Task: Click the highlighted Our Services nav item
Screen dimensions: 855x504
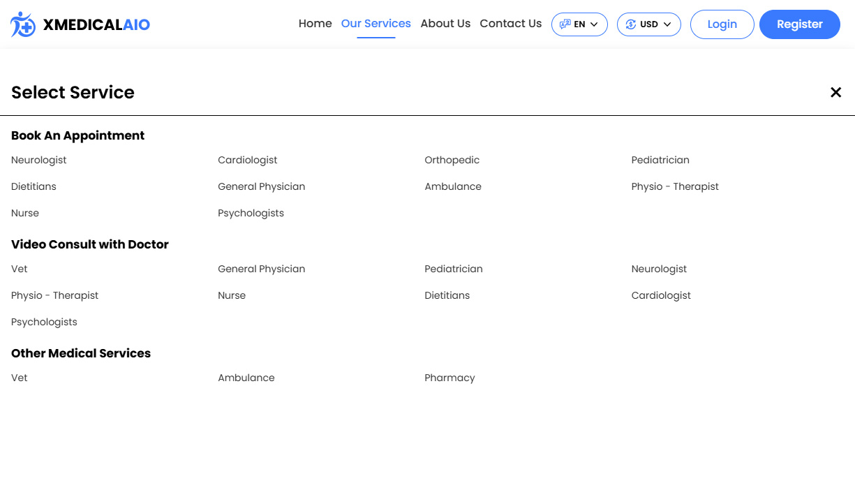Action: (376, 23)
